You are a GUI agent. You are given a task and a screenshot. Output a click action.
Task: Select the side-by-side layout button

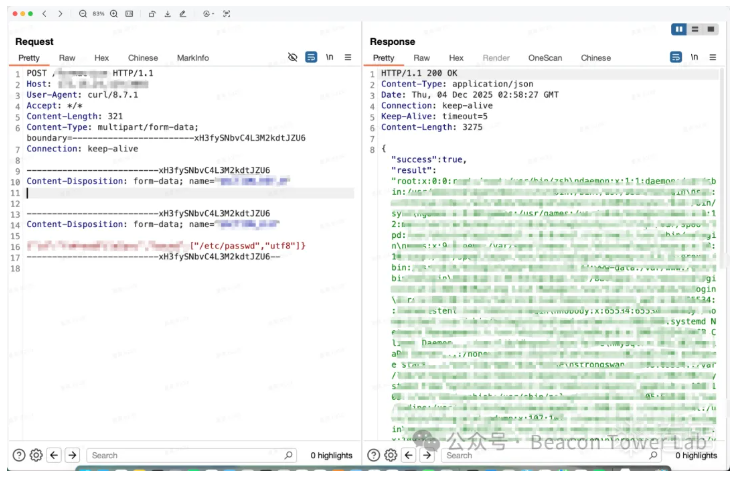tap(679, 29)
